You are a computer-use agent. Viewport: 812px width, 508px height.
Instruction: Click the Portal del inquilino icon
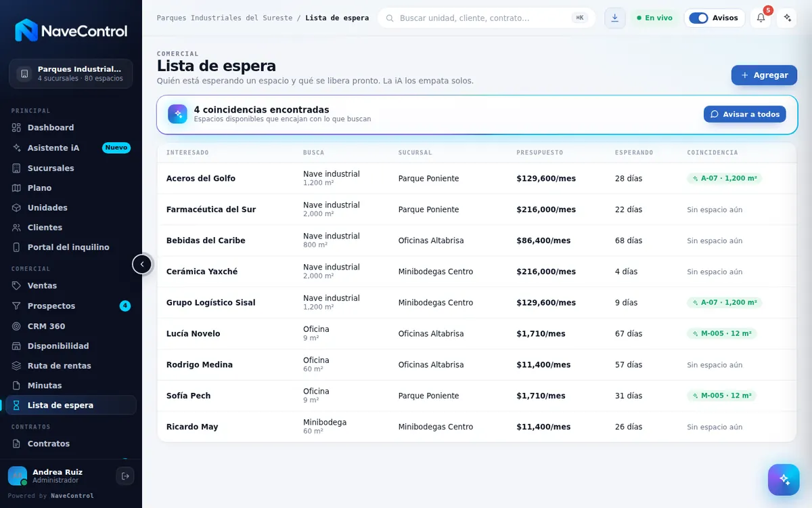pos(17,247)
